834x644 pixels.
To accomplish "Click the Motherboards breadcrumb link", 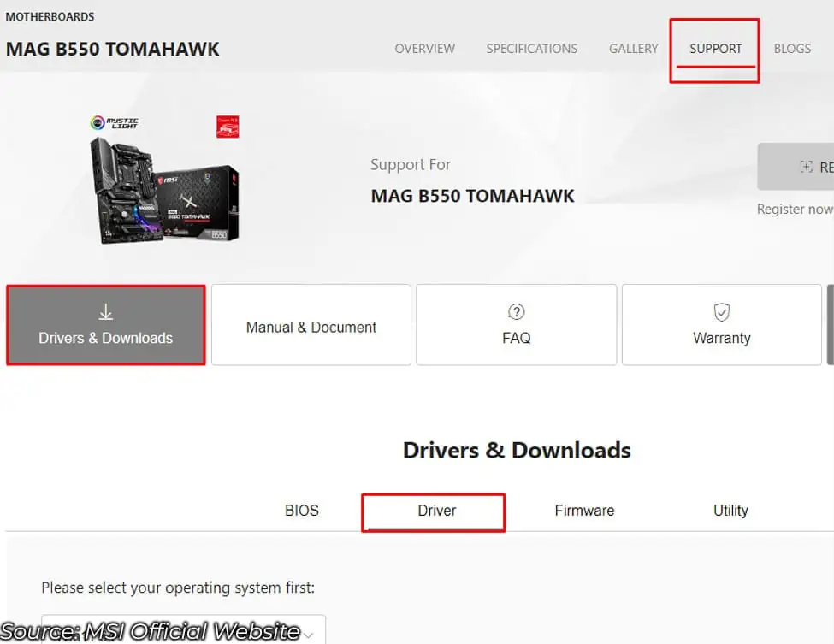I will (50, 17).
